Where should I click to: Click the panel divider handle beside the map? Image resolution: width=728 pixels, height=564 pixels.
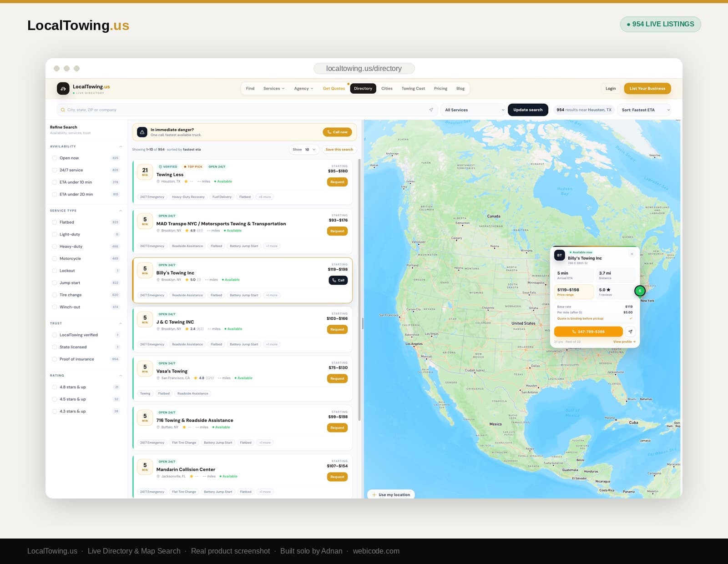click(x=363, y=323)
